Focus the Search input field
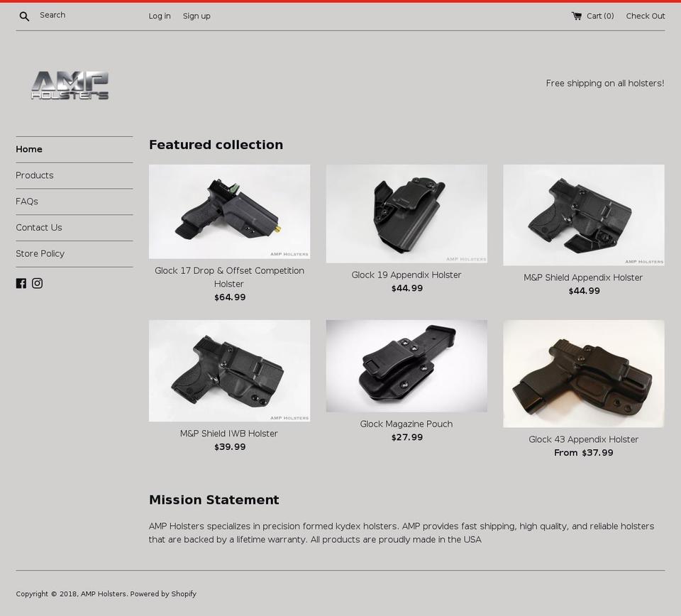Viewport: 681px width, 616px height. point(82,15)
